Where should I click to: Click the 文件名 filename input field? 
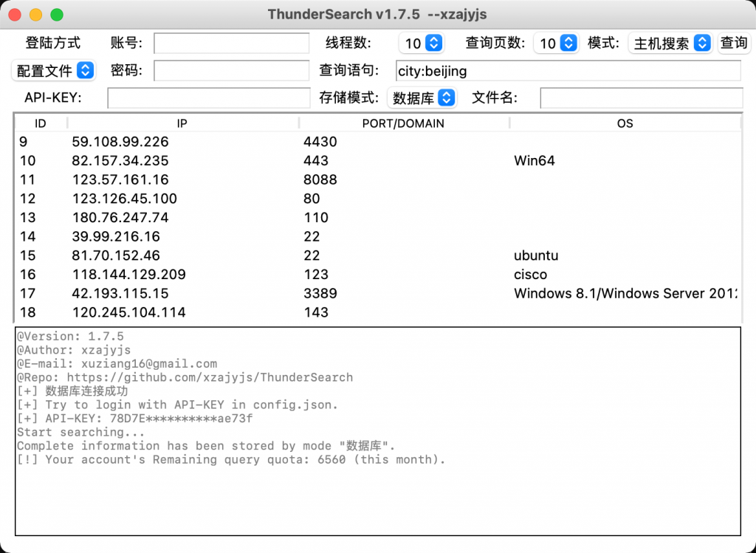point(641,97)
